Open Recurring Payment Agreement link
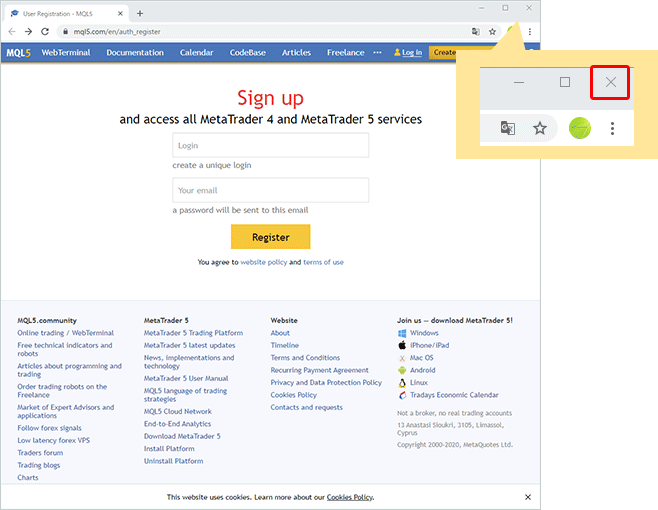The height and width of the screenshot is (510, 658). [319, 370]
